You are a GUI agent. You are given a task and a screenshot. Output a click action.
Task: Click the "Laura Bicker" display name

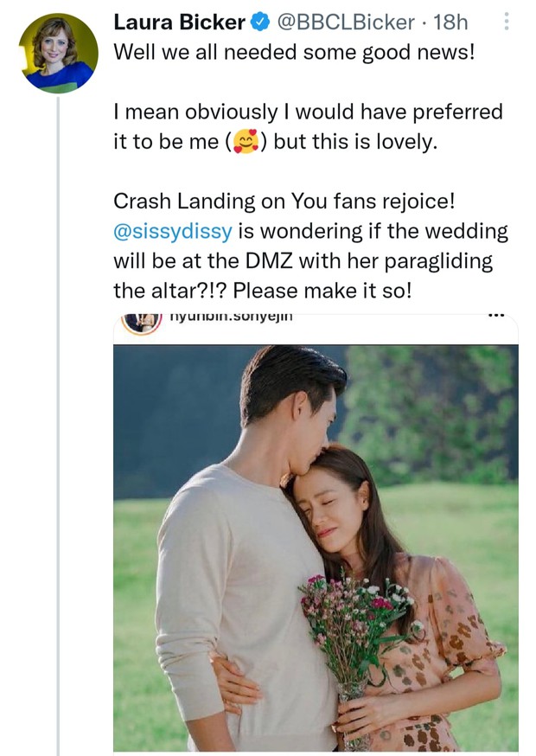coord(179,23)
